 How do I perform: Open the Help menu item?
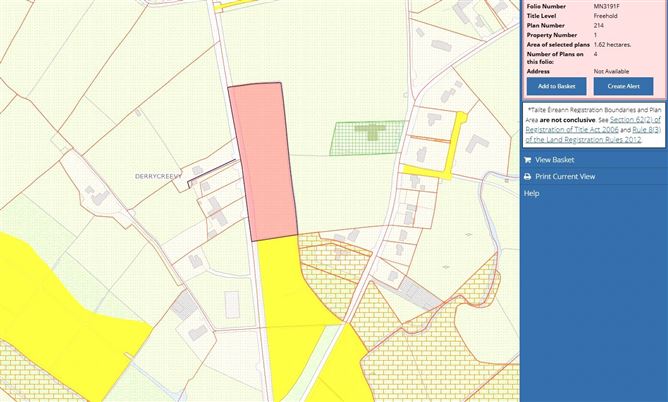(x=532, y=193)
